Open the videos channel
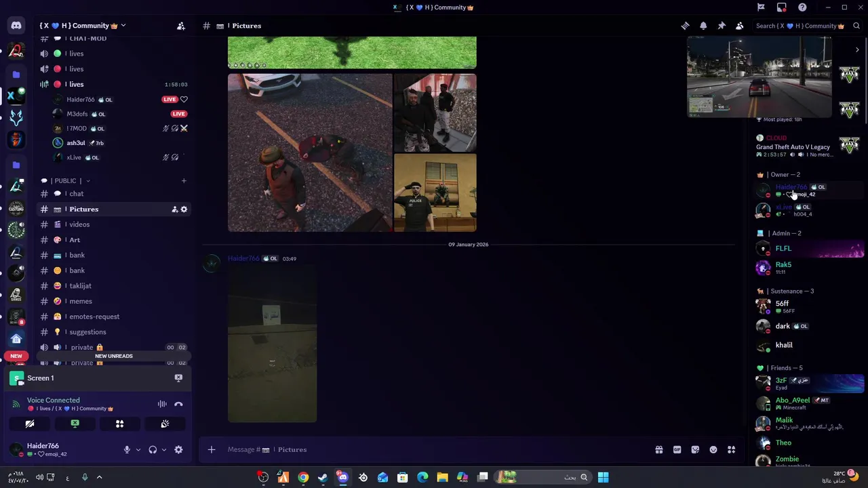Screen dimensions: 868x488 113,224
